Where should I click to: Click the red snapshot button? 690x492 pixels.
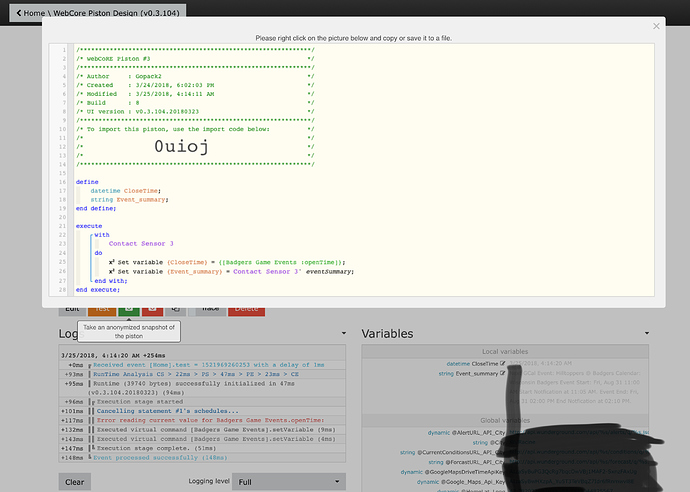tap(152, 310)
